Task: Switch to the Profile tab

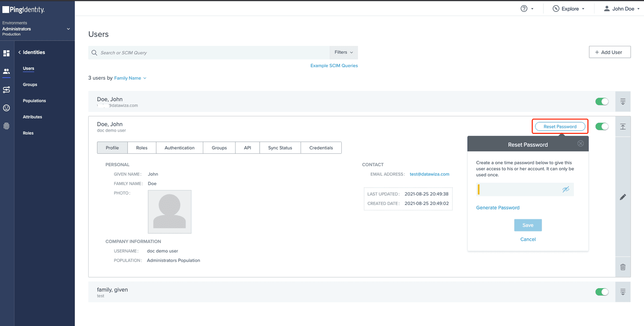Action: [112, 148]
